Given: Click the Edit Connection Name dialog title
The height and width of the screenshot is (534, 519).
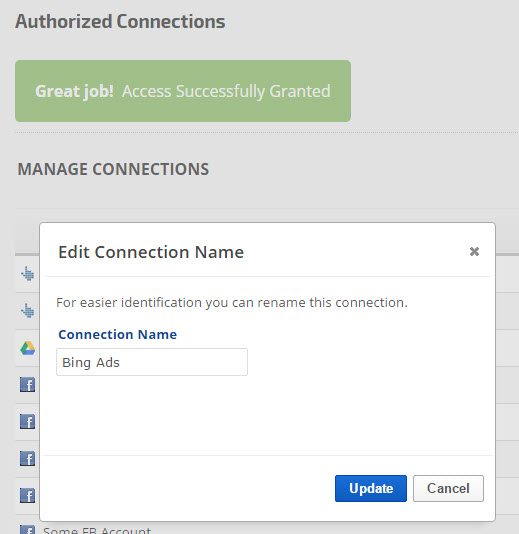Looking at the screenshot, I should coord(151,252).
